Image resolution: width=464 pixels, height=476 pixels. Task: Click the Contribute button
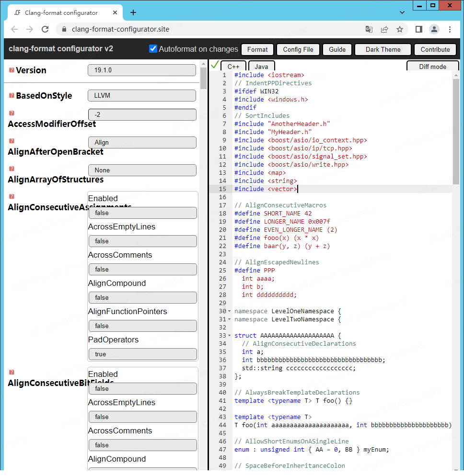point(435,49)
